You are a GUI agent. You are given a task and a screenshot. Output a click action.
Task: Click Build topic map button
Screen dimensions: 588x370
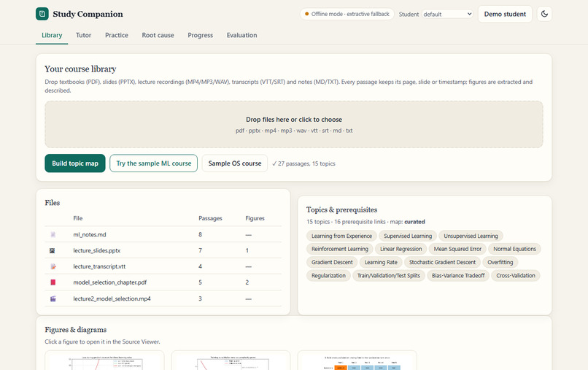click(x=75, y=163)
